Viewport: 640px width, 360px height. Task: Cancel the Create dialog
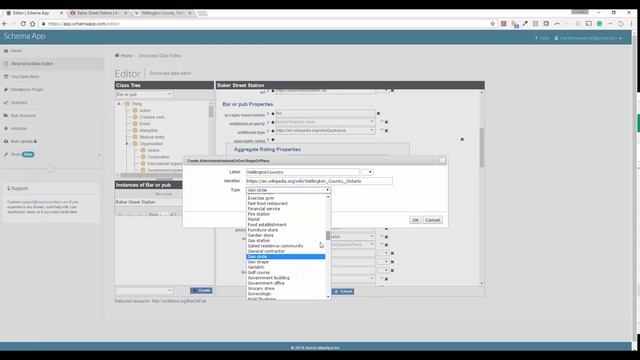pyautogui.click(x=432, y=220)
